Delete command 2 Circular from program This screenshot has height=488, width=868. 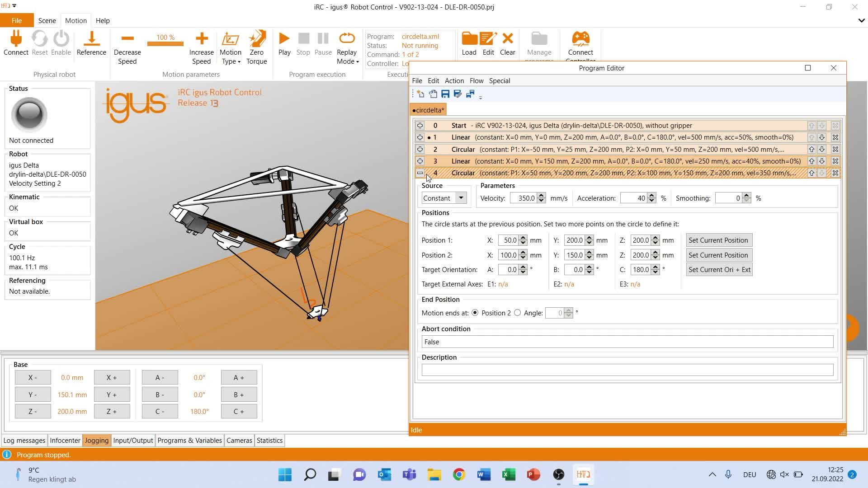tap(835, 149)
